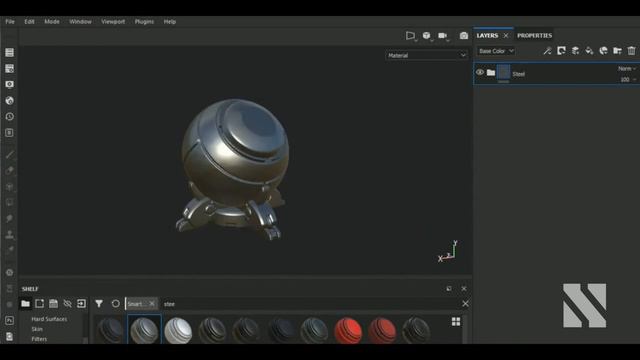640x360 pixels.
Task: Open the Log panel icon
Action: [x=9, y=133]
